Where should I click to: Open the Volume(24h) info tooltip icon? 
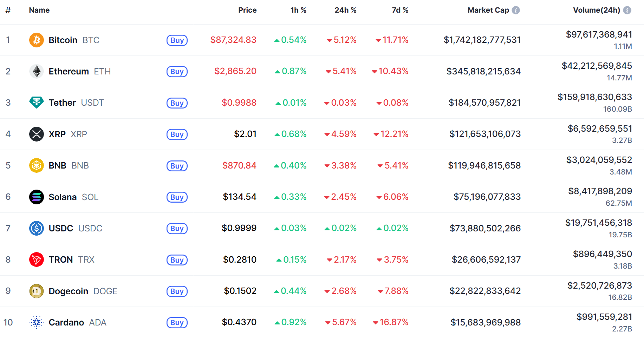click(x=627, y=10)
